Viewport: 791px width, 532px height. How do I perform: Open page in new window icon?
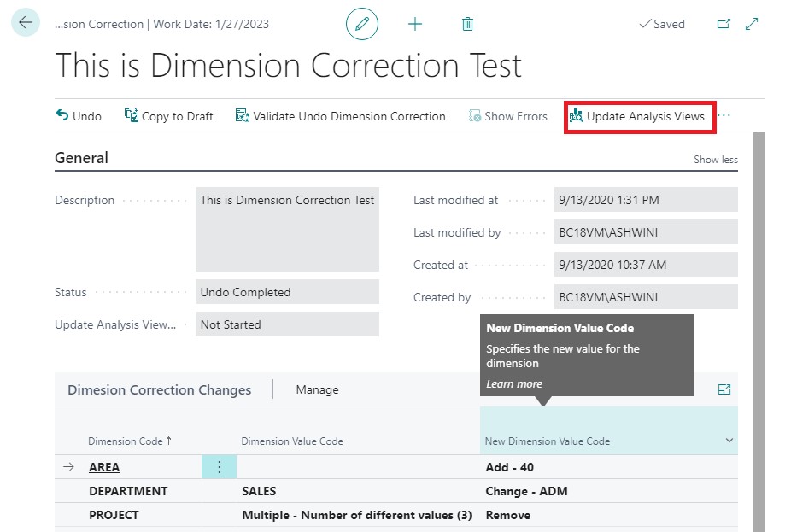coord(724,24)
